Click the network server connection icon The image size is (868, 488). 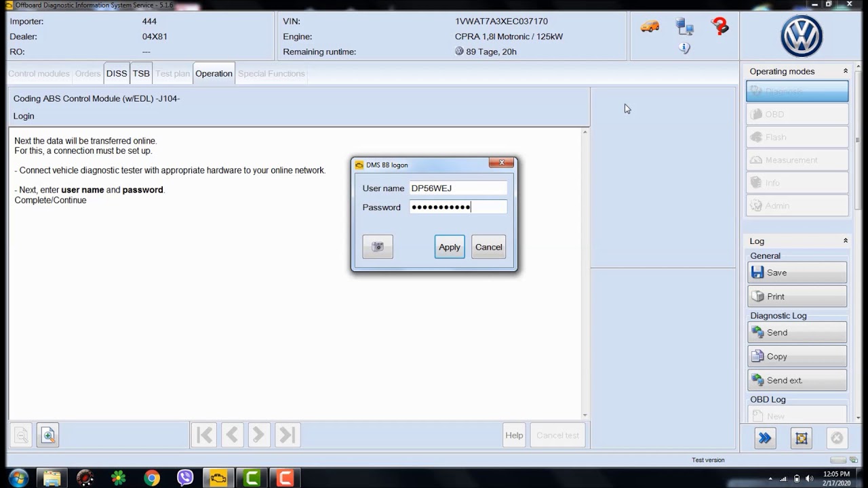point(685,27)
